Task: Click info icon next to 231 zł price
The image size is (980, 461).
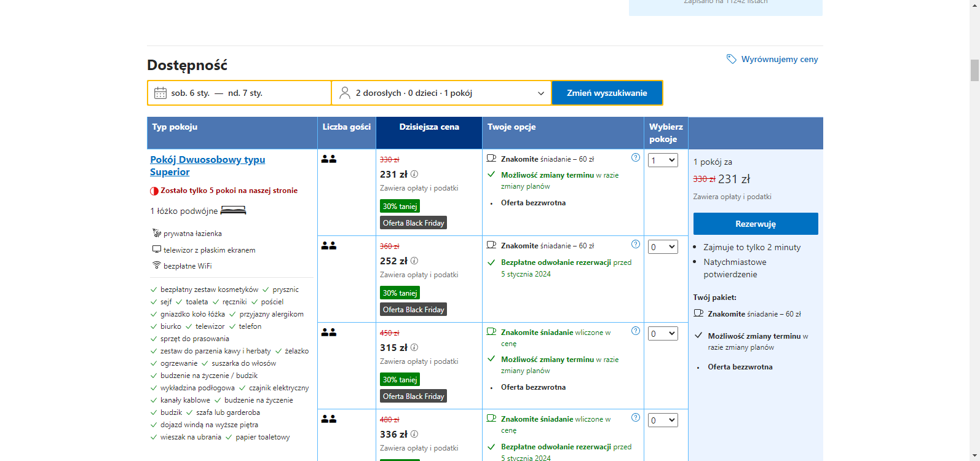Action: point(414,174)
